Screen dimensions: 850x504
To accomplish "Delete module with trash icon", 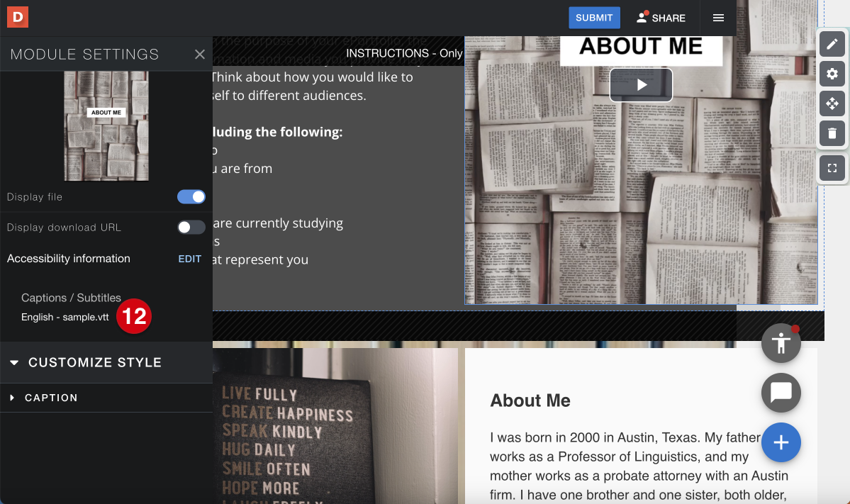I will point(832,133).
